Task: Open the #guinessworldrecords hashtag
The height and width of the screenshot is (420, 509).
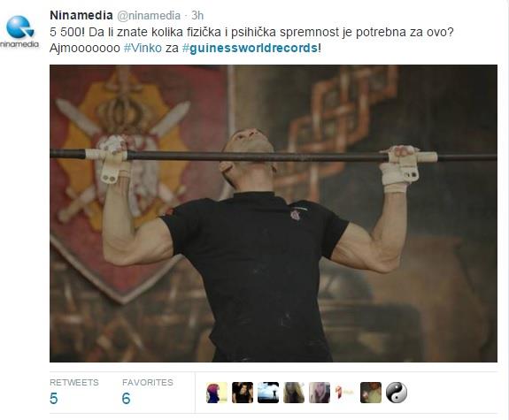Action: coord(250,48)
